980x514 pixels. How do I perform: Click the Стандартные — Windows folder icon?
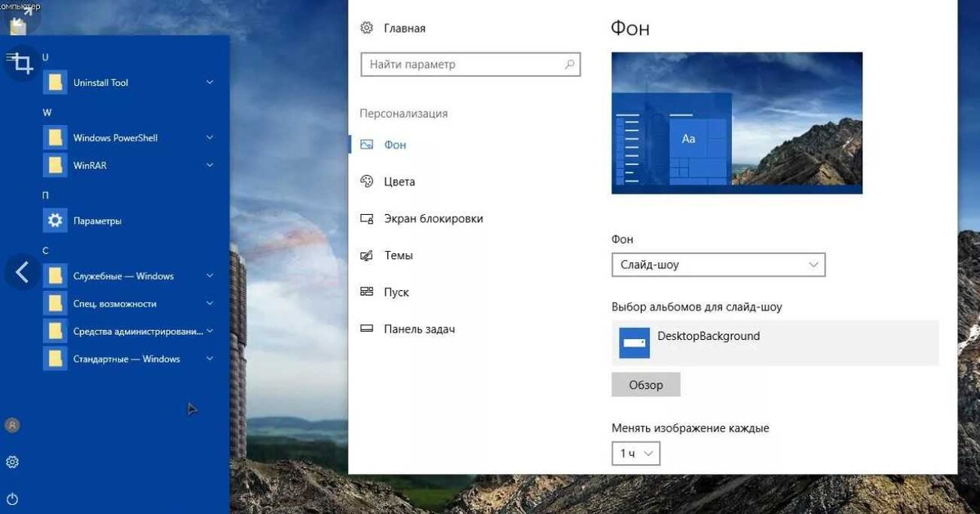55,359
